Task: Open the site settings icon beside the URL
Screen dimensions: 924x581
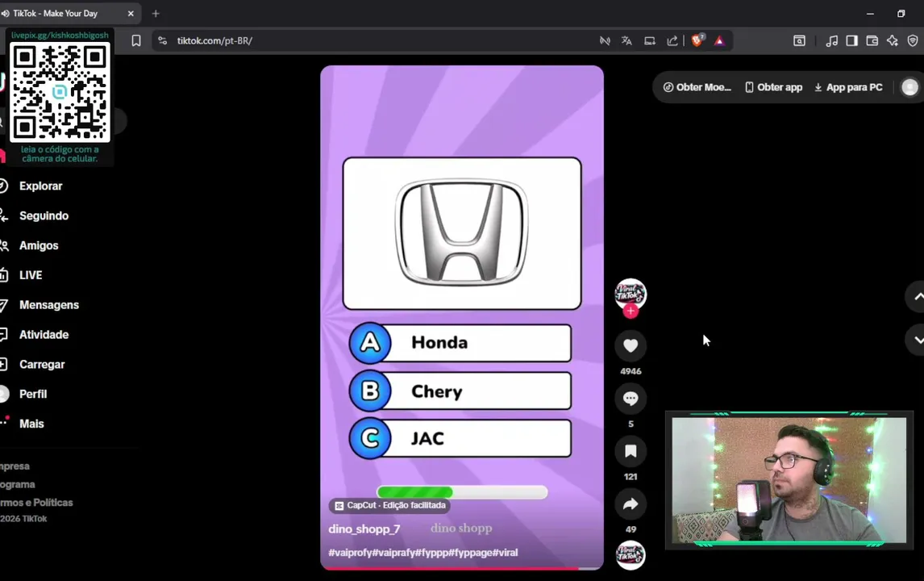Action: (x=163, y=40)
